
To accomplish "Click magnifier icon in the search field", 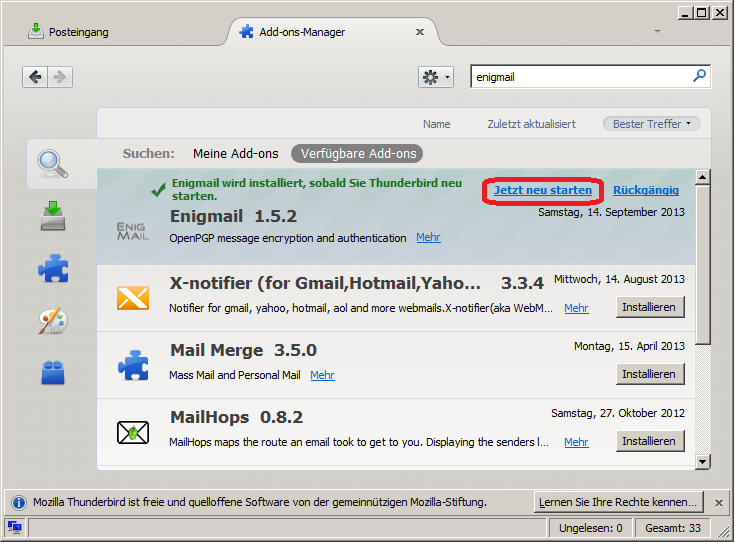I will (x=699, y=76).
